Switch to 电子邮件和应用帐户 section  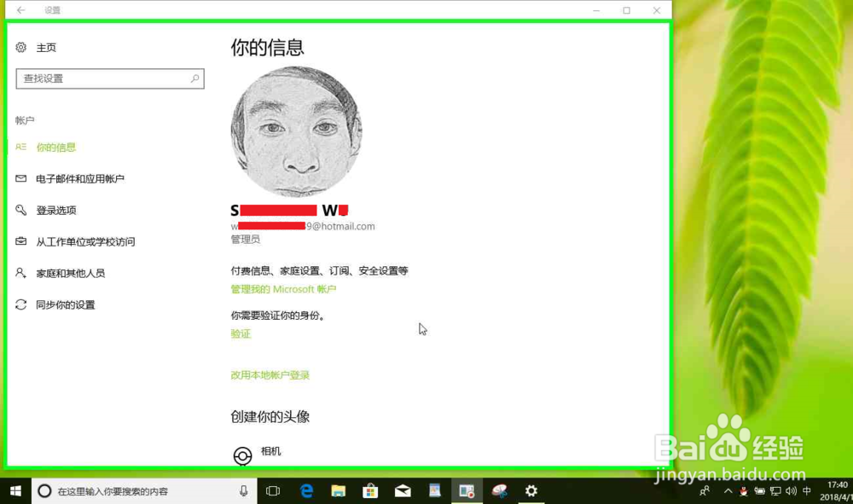(81, 178)
